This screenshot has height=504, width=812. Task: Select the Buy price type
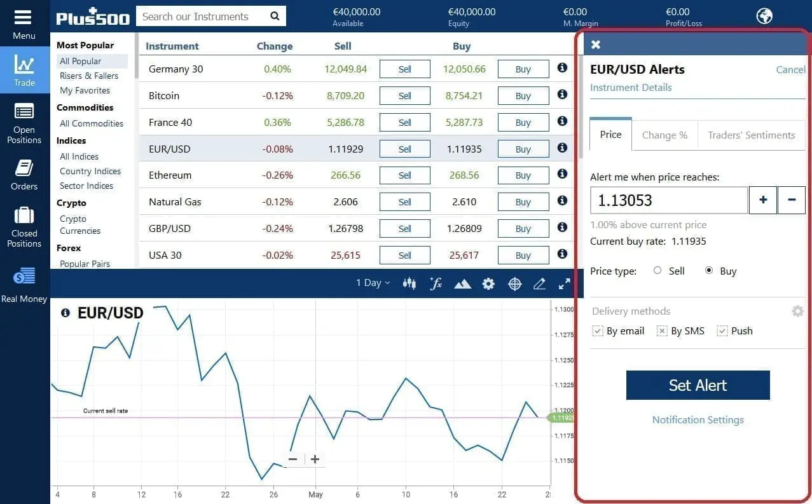(709, 270)
